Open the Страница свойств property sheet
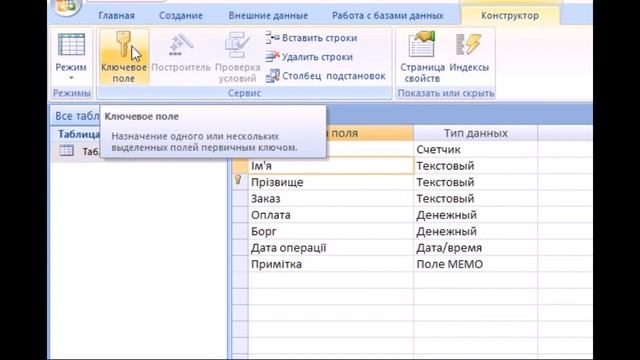 click(422, 57)
